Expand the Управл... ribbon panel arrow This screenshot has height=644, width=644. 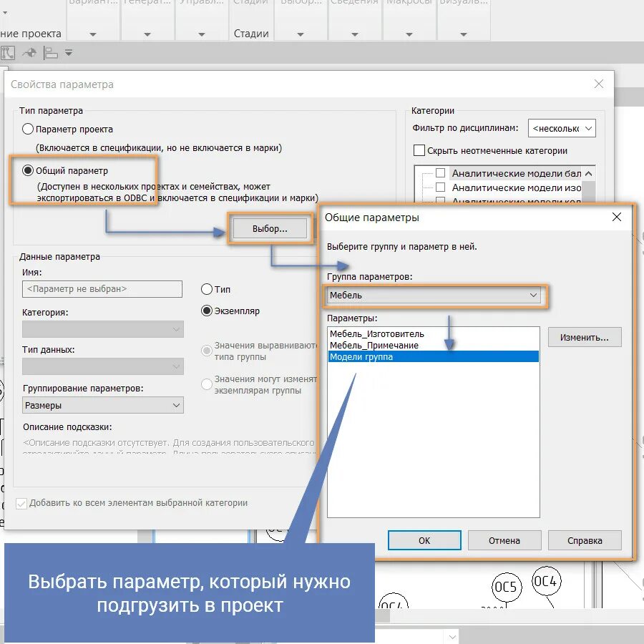point(202,34)
